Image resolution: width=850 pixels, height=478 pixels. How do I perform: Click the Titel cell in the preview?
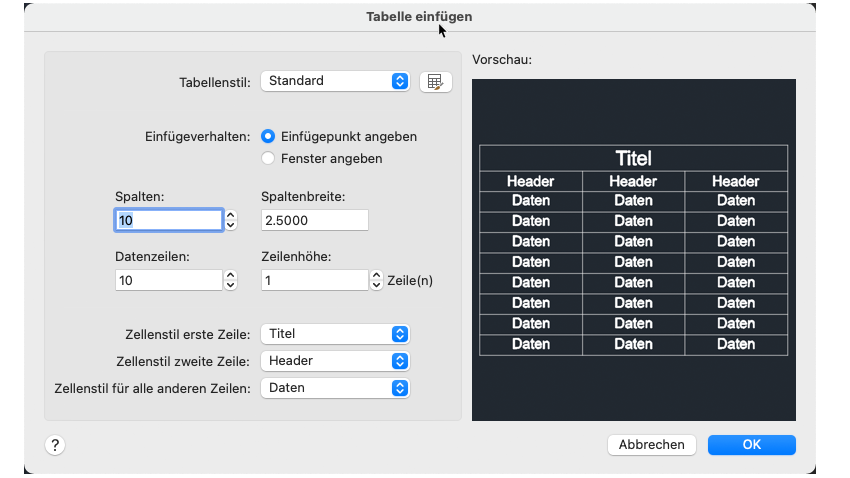click(x=633, y=159)
